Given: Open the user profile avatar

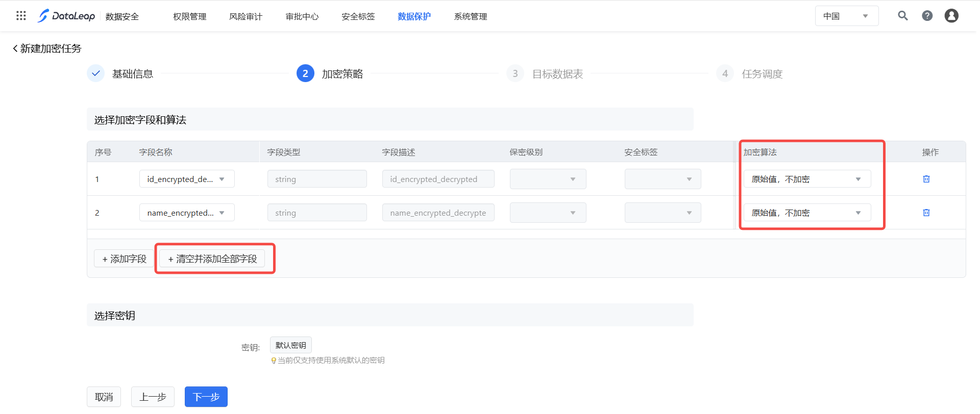Looking at the screenshot, I should coord(951,16).
